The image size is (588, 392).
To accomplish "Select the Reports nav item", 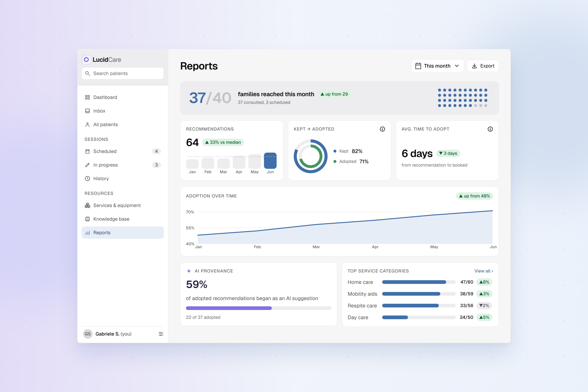I will [x=123, y=233].
